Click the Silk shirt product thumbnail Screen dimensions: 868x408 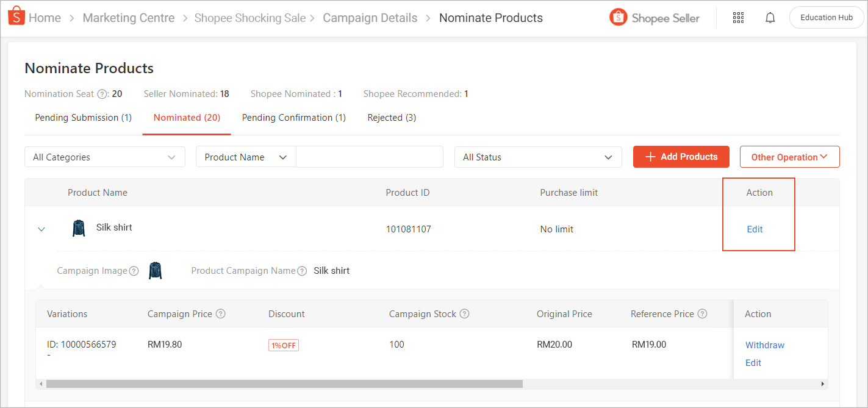[x=79, y=228]
